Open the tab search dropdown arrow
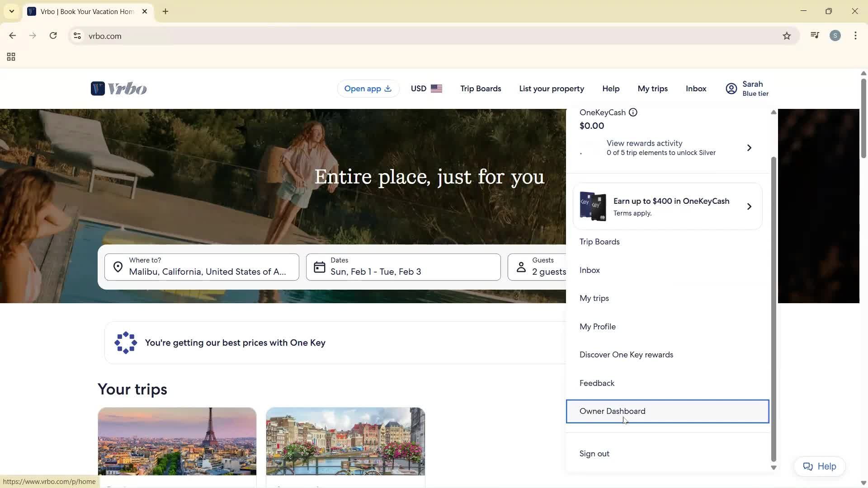868x488 pixels. 12,11
